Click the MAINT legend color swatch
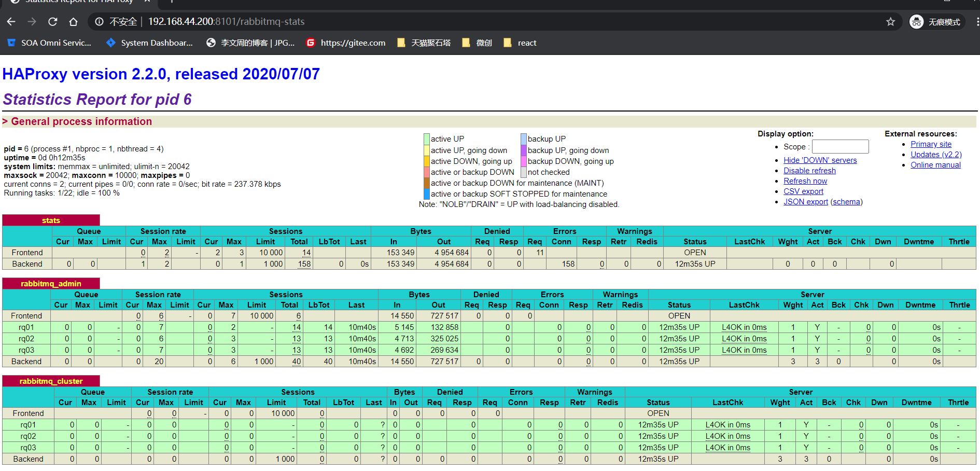 [426, 183]
